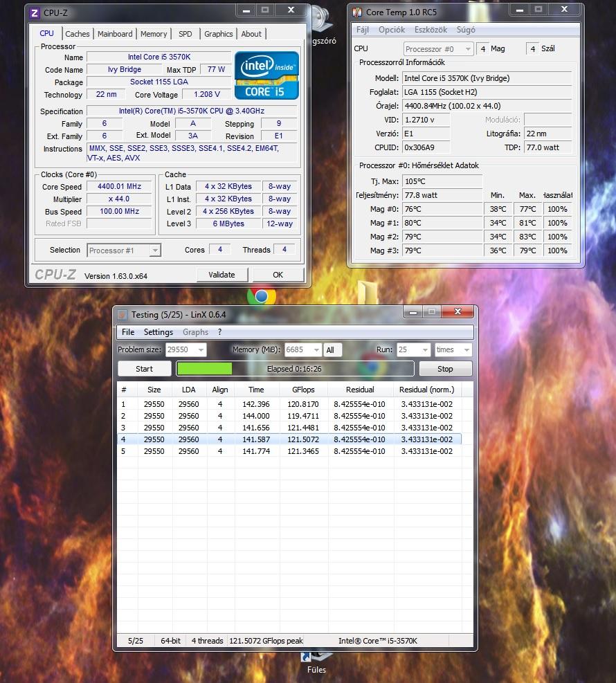The height and width of the screenshot is (683, 616).
Task: Switch to the Memory tab in CPU-Z
Action: [154, 34]
